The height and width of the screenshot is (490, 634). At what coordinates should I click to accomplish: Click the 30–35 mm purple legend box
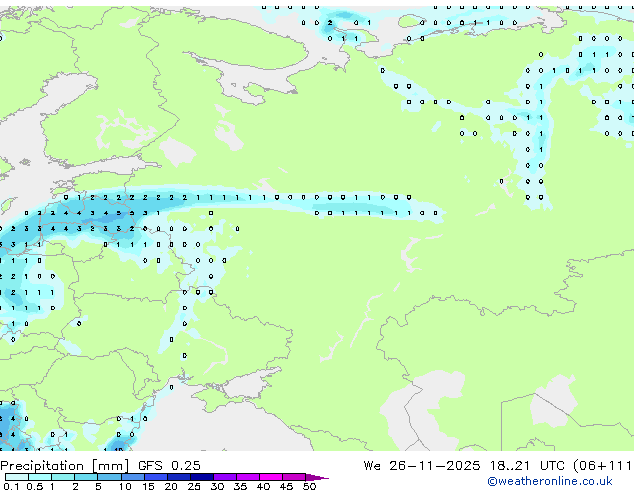[x=224, y=477]
